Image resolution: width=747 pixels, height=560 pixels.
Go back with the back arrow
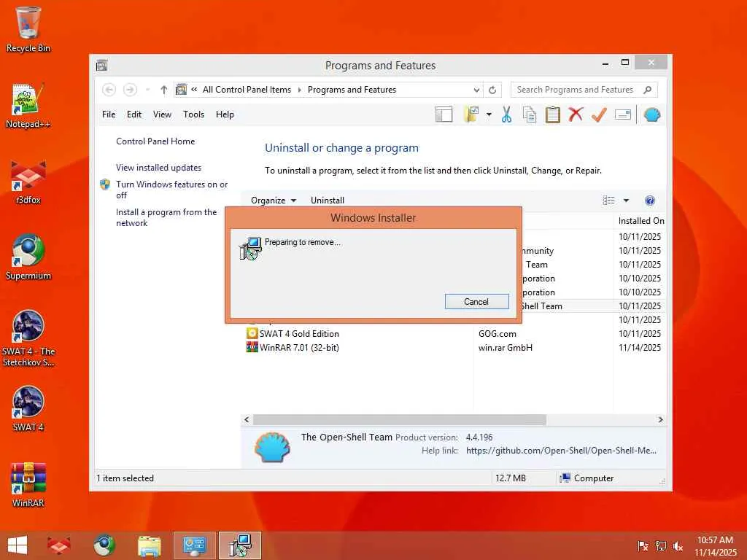[x=109, y=90]
